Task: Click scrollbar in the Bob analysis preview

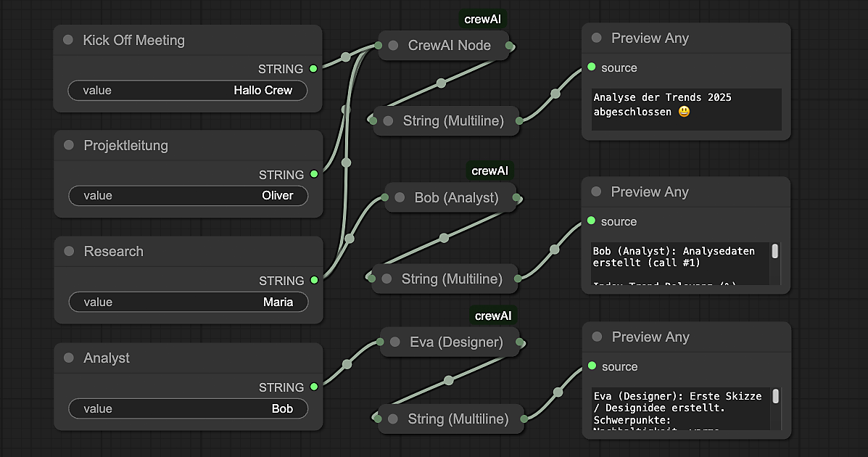Action: tap(774, 252)
